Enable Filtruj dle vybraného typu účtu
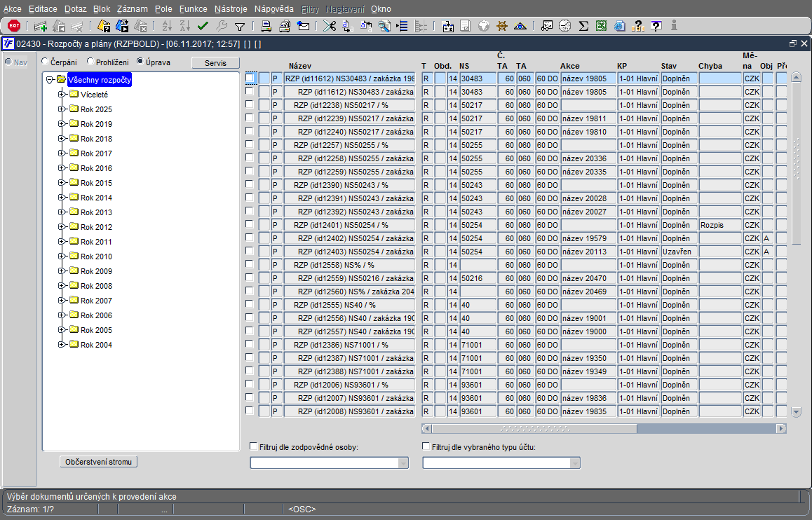 pyautogui.click(x=426, y=446)
